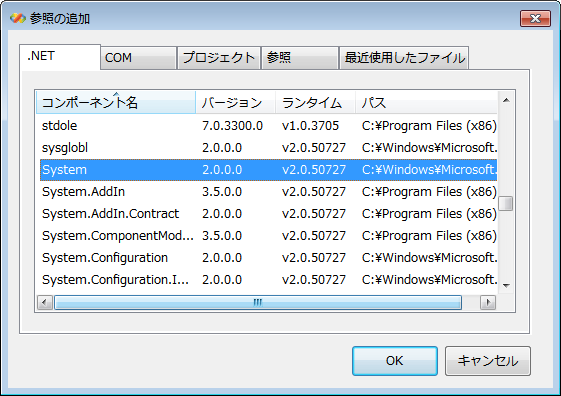Click the vertical scrollbar thumb

point(506,204)
